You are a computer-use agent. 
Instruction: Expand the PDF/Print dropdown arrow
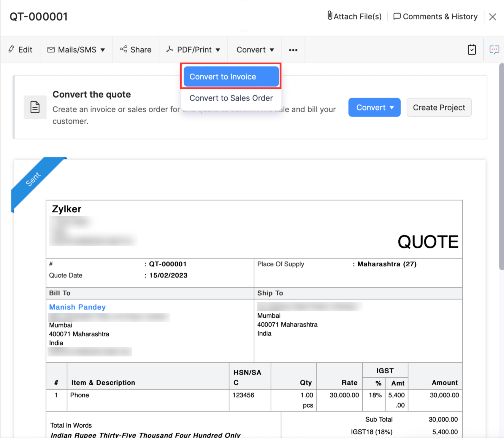(x=218, y=50)
